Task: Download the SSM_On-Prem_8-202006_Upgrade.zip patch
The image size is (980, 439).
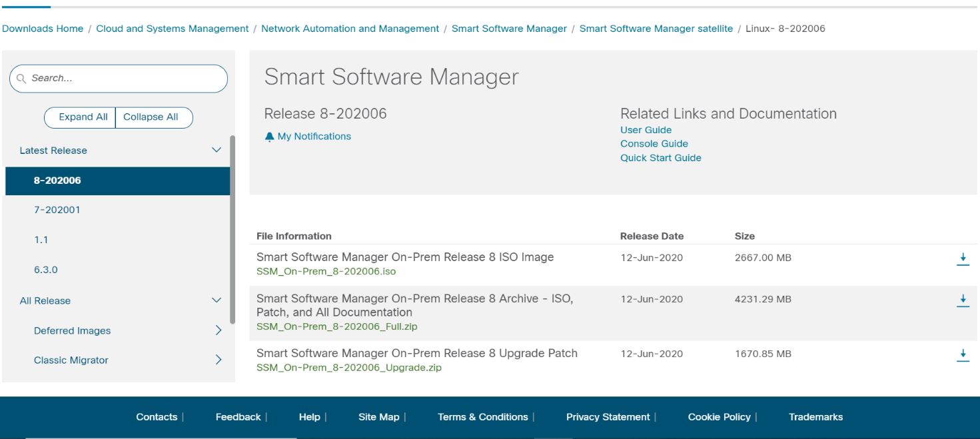Action: (x=963, y=355)
